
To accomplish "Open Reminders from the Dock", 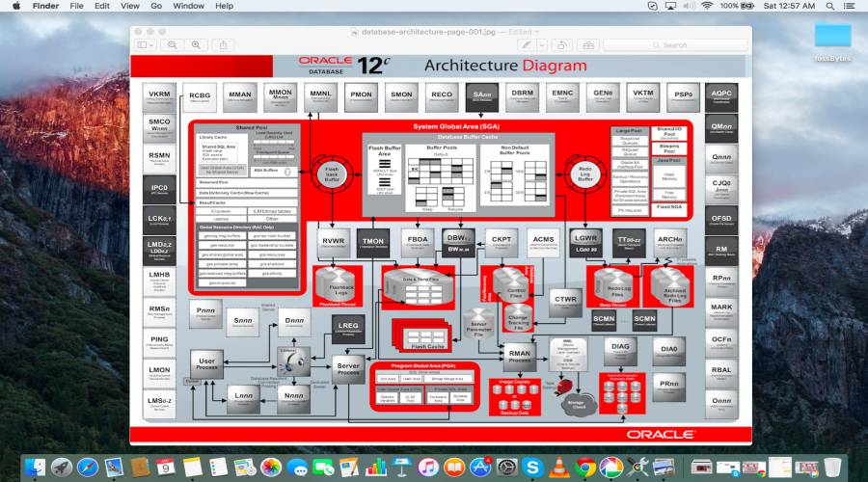I will click(x=219, y=468).
